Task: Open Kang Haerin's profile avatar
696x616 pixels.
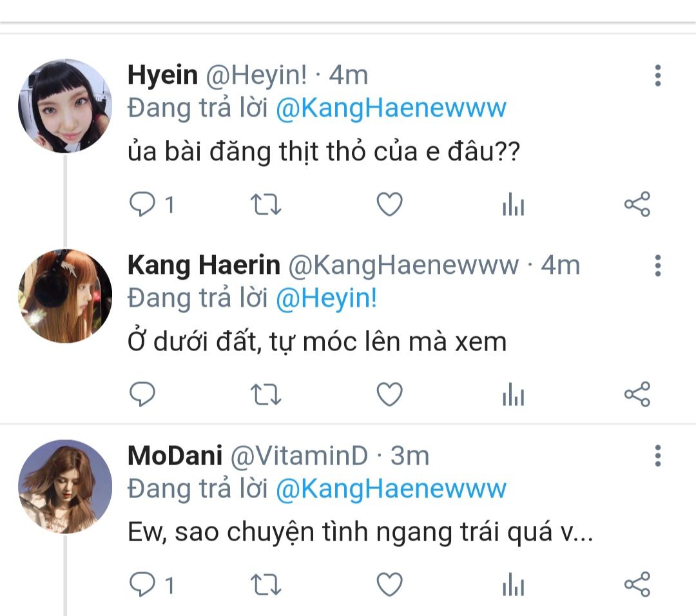Action: point(65,296)
